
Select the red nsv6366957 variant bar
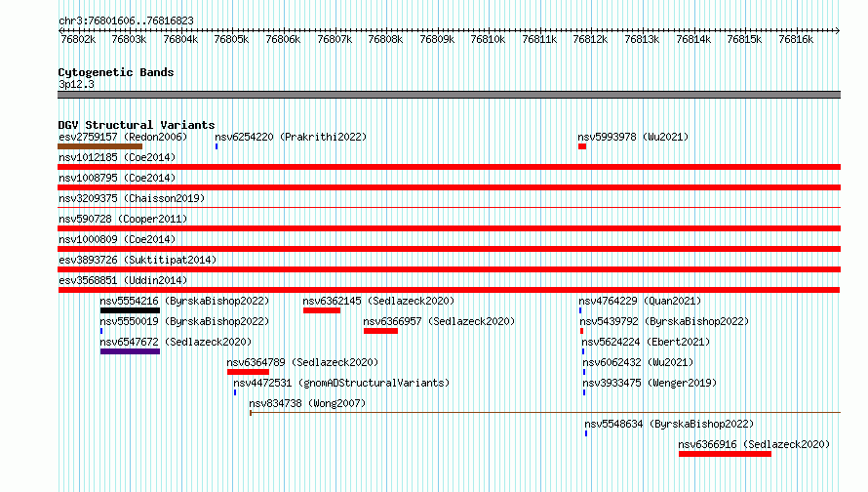click(x=381, y=331)
